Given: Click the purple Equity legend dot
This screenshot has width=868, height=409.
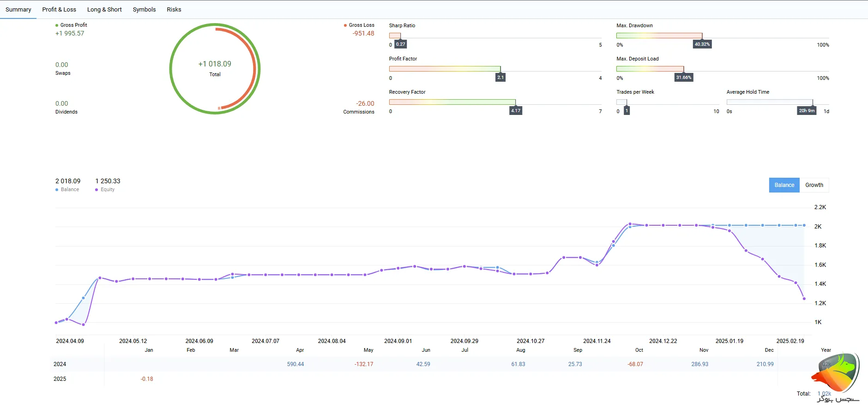Looking at the screenshot, I should pos(96,190).
